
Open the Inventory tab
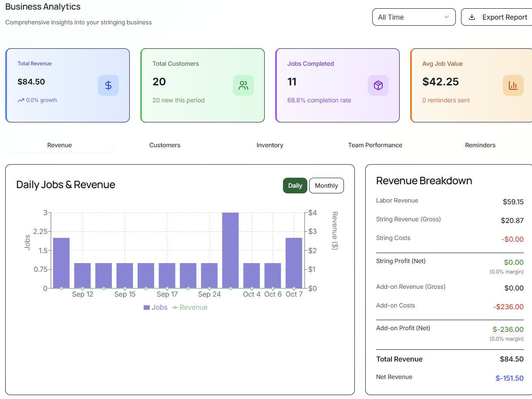(x=270, y=145)
